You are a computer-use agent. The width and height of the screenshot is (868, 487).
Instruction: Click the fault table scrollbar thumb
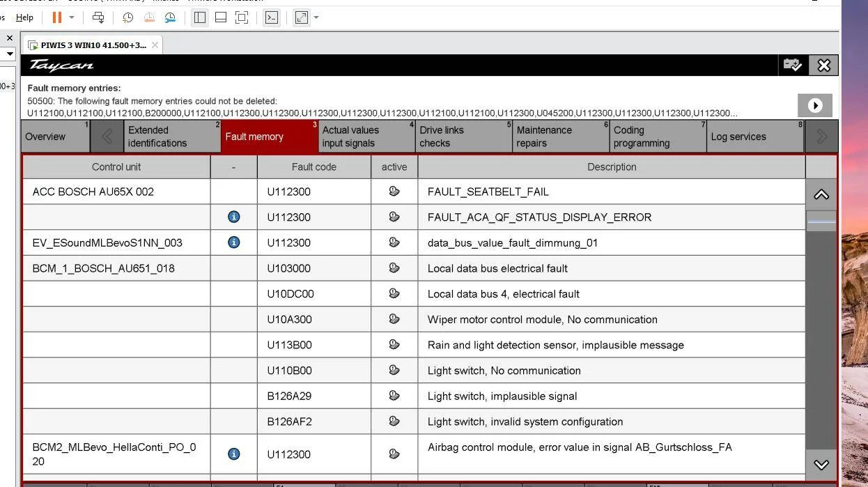pyautogui.click(x=821, y=222)
